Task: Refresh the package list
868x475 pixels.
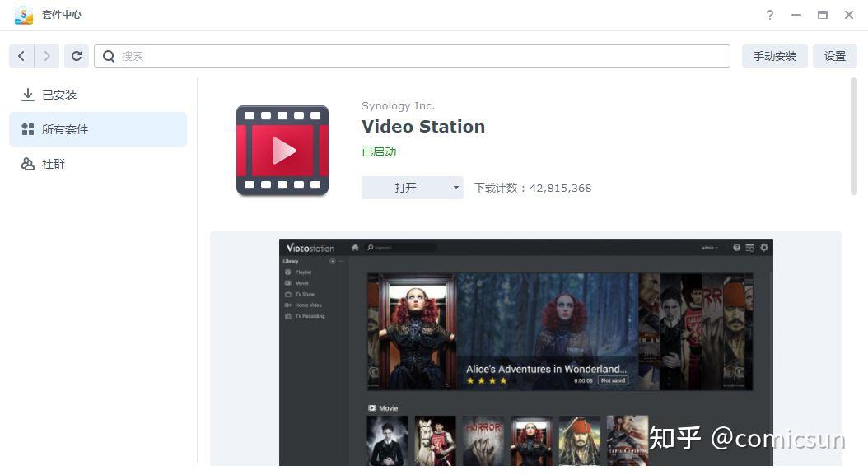Action: point(77,56)
